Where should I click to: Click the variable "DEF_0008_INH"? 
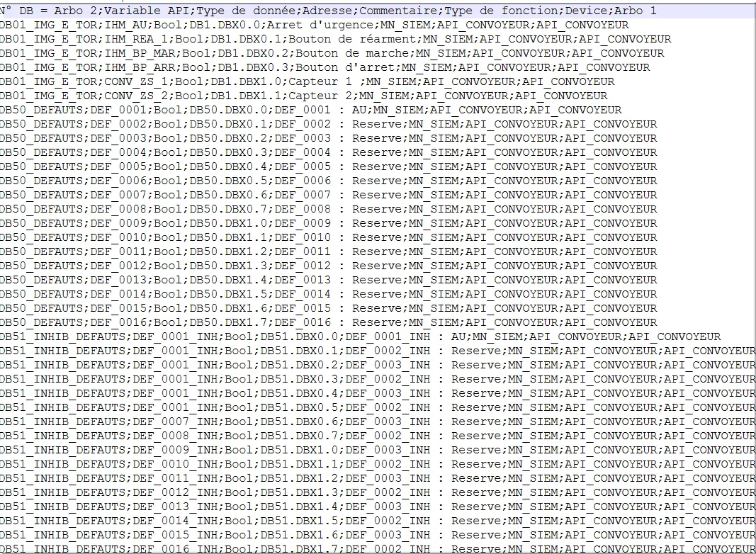[175, 436]
